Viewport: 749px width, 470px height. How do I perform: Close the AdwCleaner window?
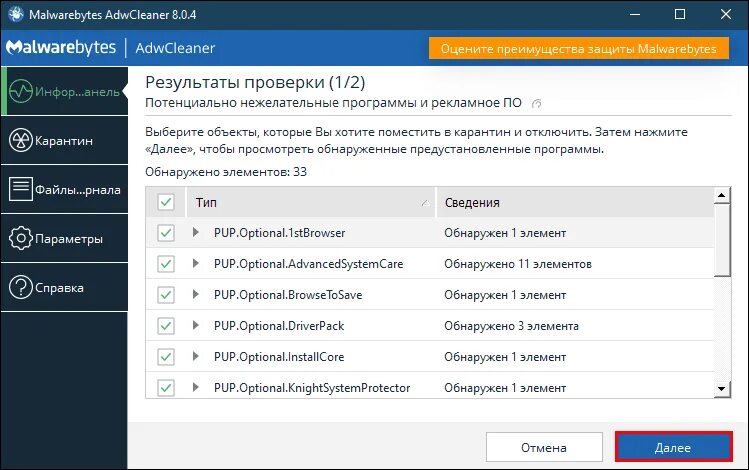click(726, 14)
